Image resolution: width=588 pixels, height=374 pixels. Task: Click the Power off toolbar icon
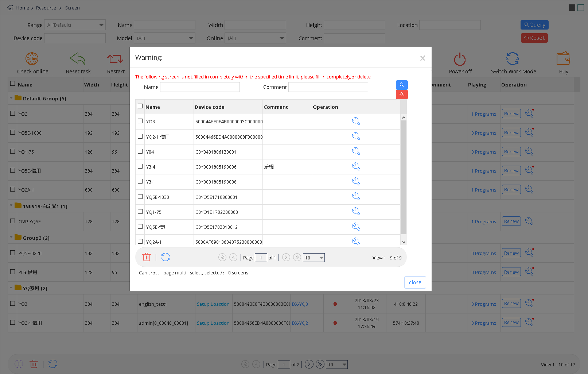tap(460, 59)
